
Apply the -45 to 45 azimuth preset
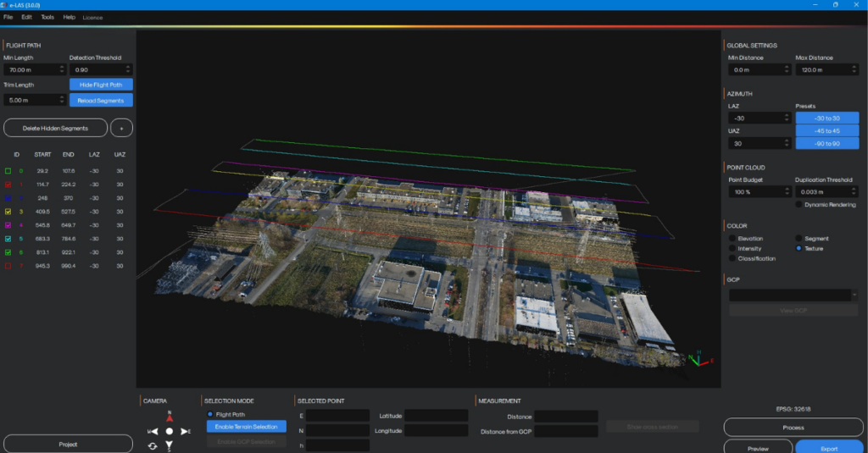(827, 130)
